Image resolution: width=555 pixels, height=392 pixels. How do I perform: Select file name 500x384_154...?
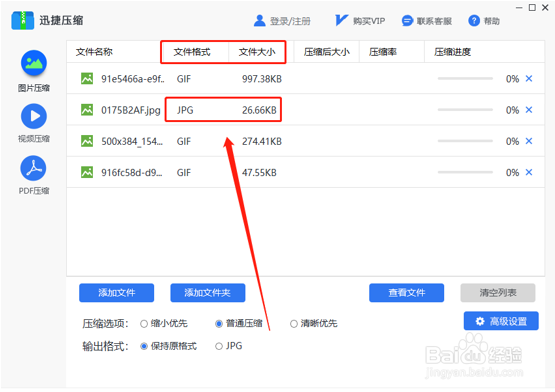click(132, 141)
